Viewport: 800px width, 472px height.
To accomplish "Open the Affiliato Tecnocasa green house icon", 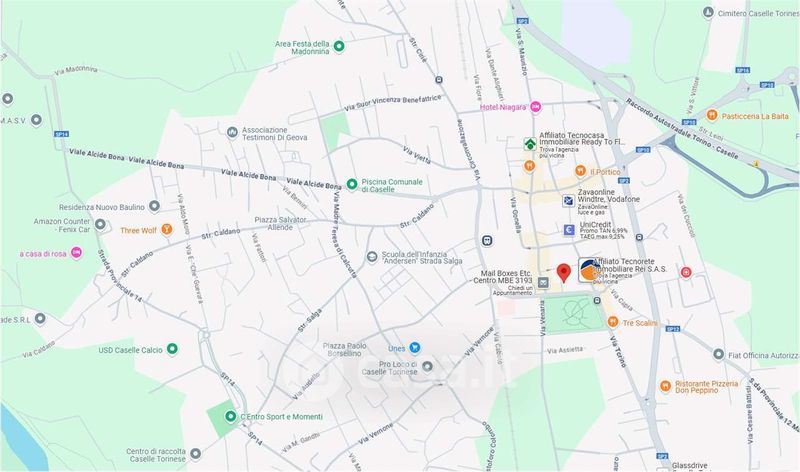I will 530,144.
